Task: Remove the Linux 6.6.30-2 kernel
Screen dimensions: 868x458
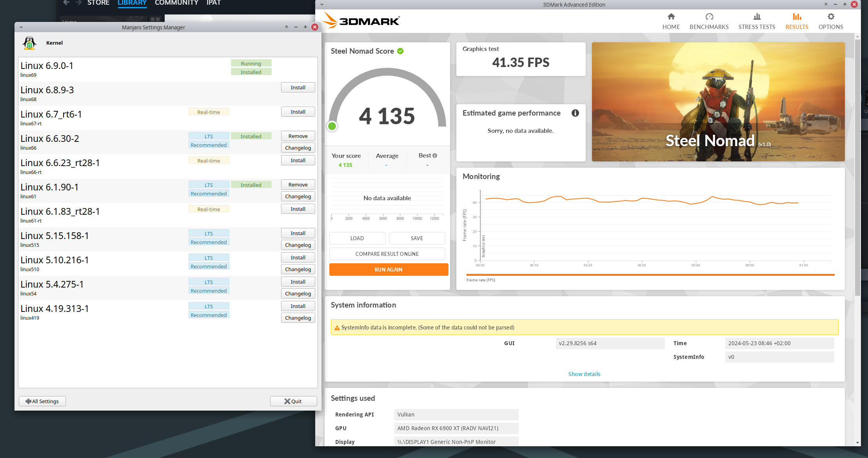Action: click(x=298, y=136)
